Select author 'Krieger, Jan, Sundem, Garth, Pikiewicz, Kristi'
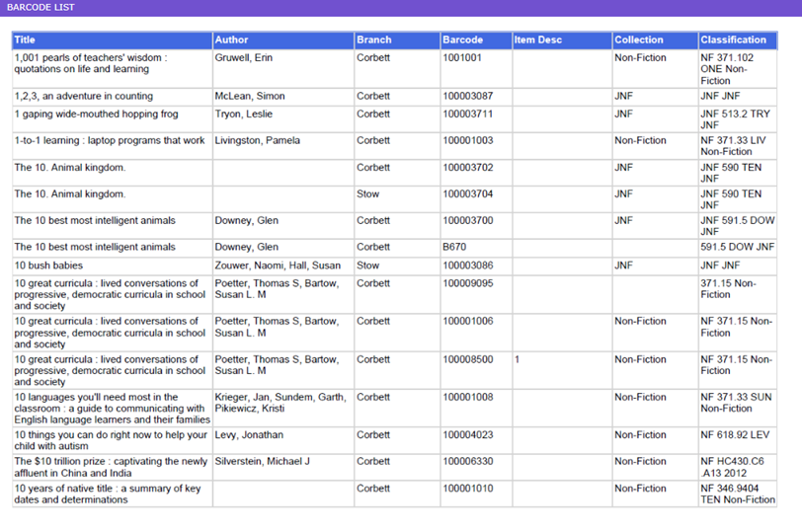Viewport: 802px width, 532px height. point(281,403)
